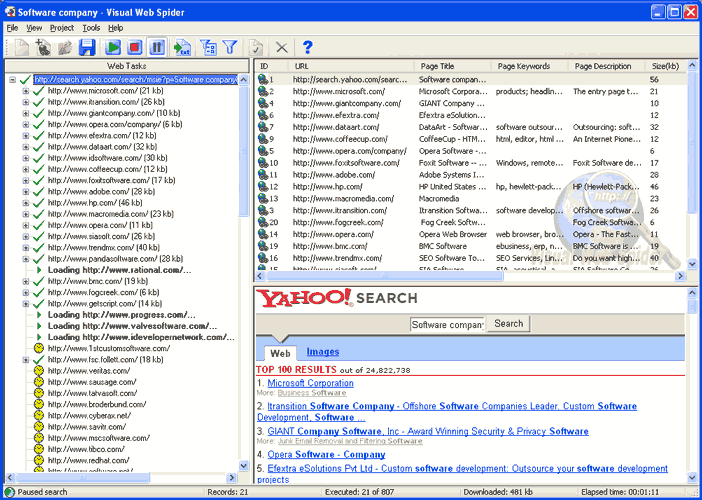Click the globe icon of row ID 2
Image resolution: width=702 pixels, height=500 pixels.
[x=263, y=91]
